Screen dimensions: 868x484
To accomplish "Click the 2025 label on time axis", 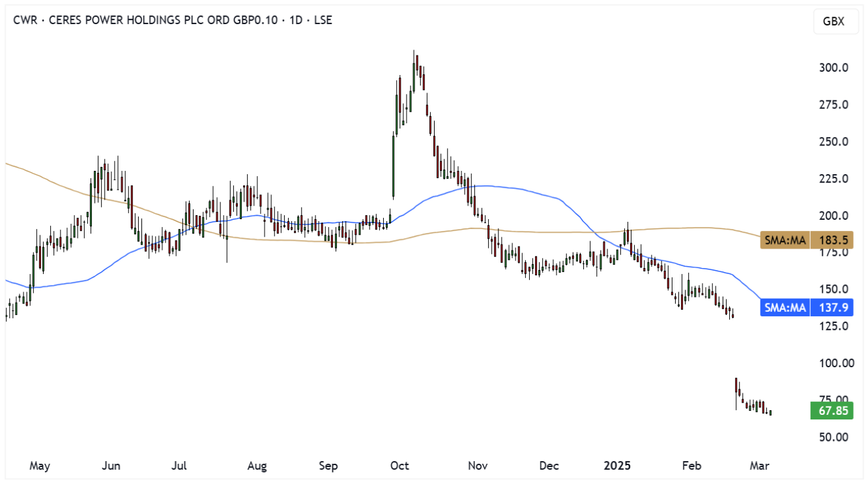I will (617, 466).
